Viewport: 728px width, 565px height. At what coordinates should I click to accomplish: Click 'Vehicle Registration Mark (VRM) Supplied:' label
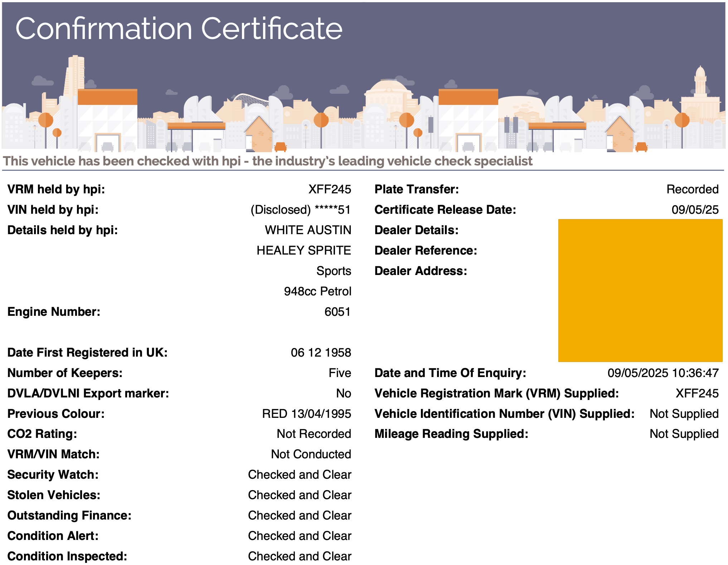pos(496,393)
